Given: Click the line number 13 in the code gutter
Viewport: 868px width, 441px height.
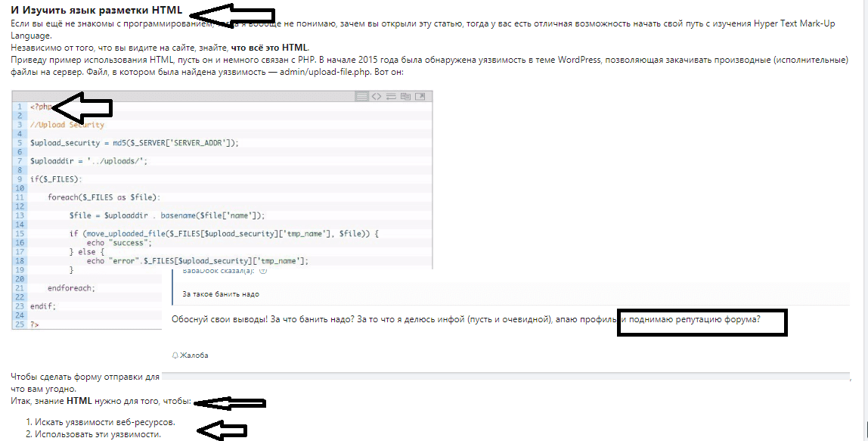Looking at the screenshot, I should (20, 216).
